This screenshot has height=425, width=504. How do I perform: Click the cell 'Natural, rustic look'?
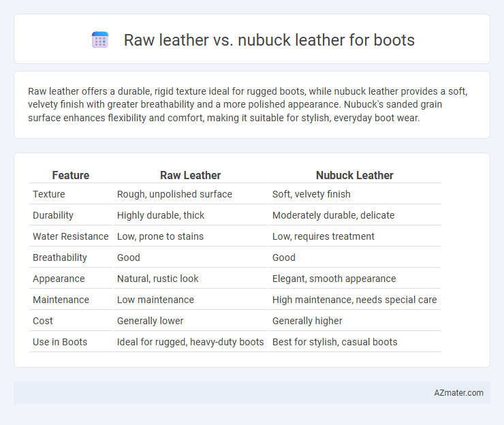(157, 279)
